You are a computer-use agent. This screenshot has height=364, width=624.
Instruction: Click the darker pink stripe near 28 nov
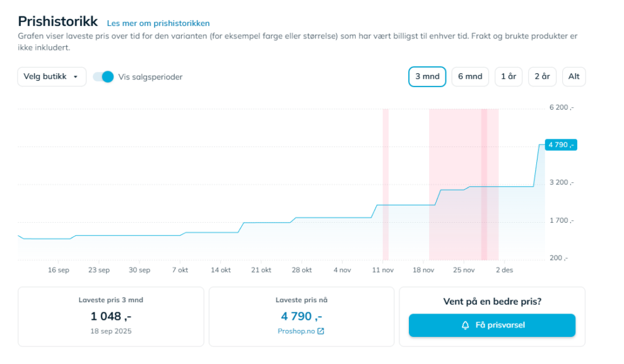coord(485,183)
